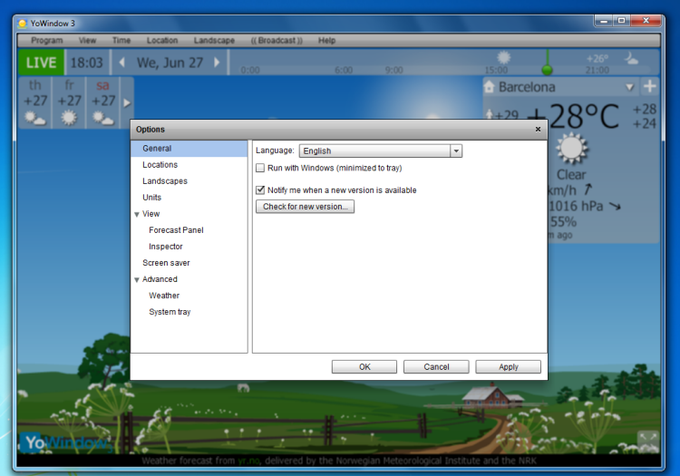Image resolution: width=680 pixels, height=476 pixels.
Task: Close the Options dialog
Action: tap(538, 129)
